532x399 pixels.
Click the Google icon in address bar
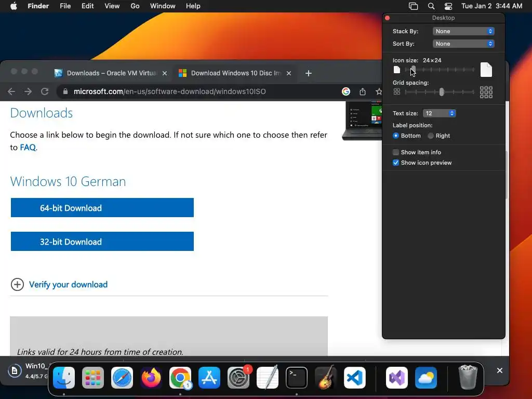[x=345, y=91]
